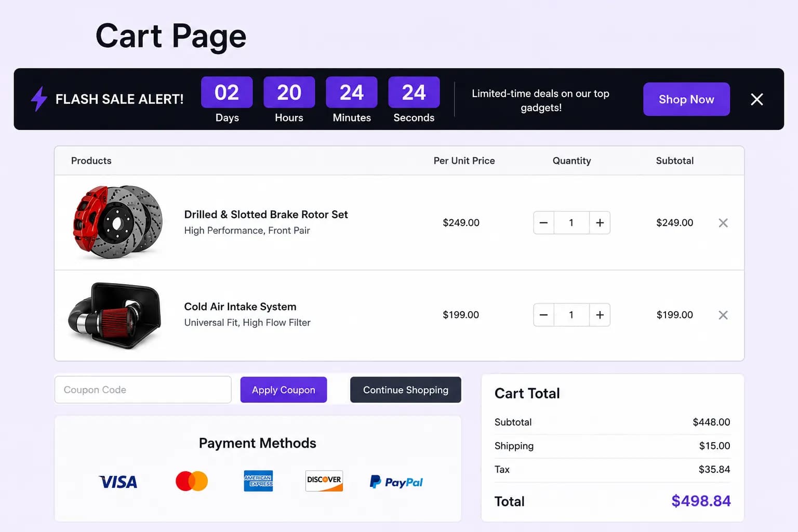798x532 pixels.
Task: Click the Subtotal column header
Action: [674, 161]
